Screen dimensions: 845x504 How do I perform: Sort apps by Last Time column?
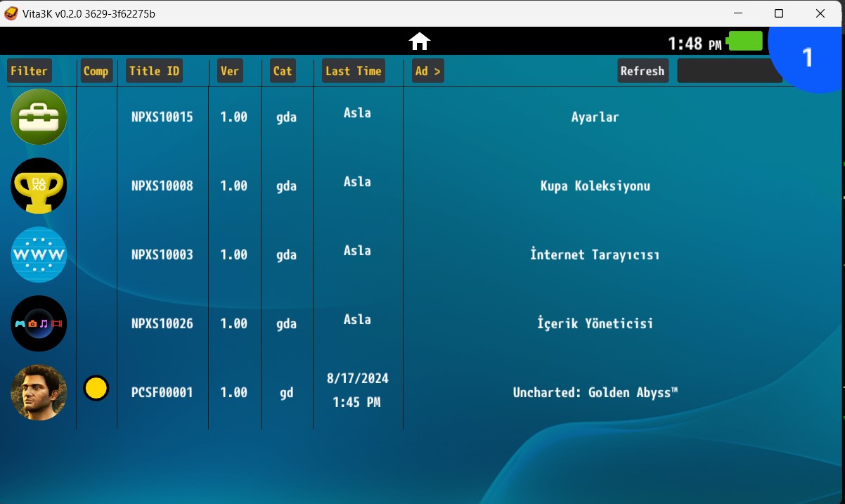[x=354, y=71]
